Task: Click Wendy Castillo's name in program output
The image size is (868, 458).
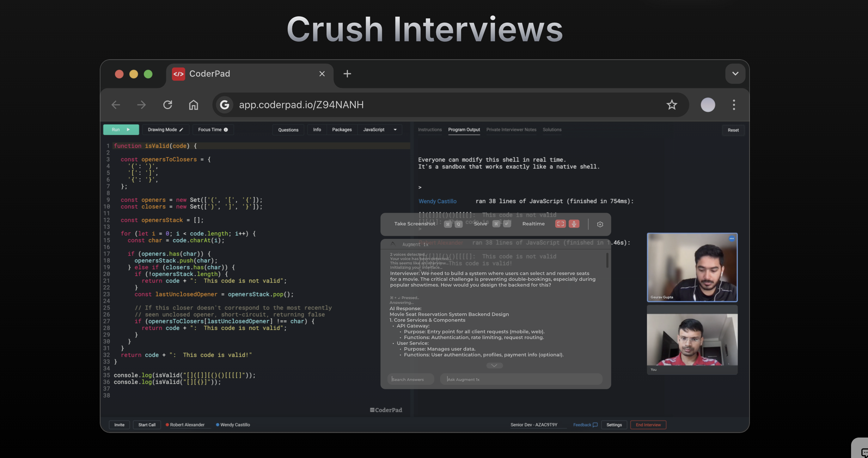Action: point(438,201)
